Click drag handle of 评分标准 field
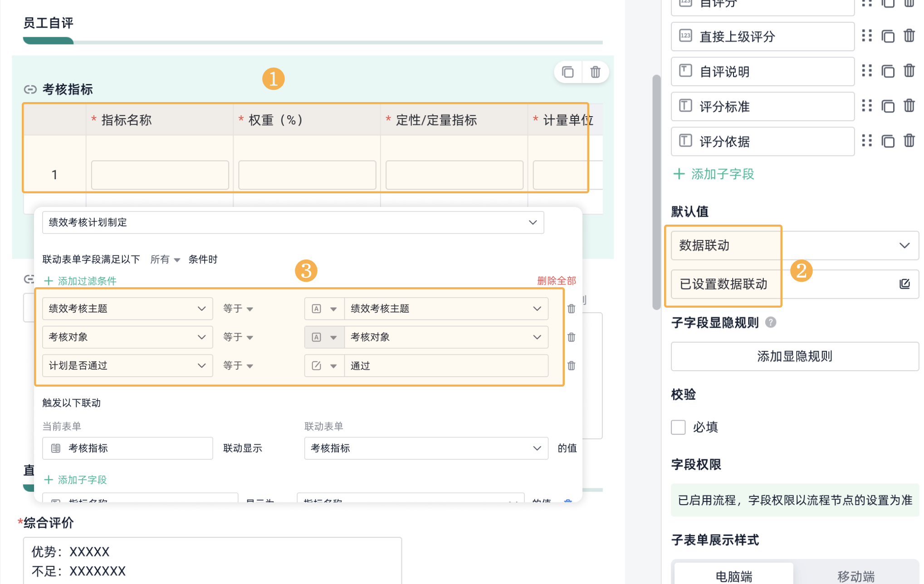This screenshot has height=584, width=924. tap(866, 106)
